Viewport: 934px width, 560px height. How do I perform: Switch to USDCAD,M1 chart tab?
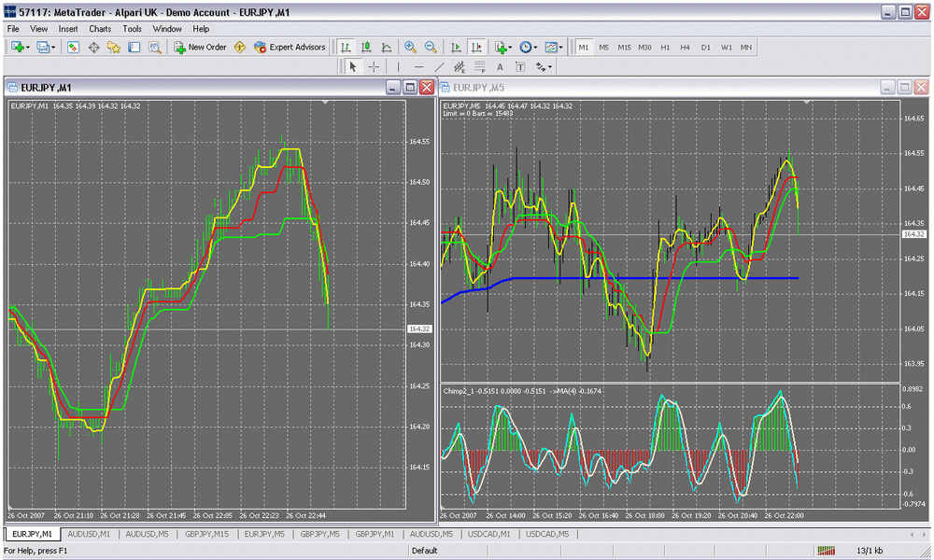tap(489, 534)
